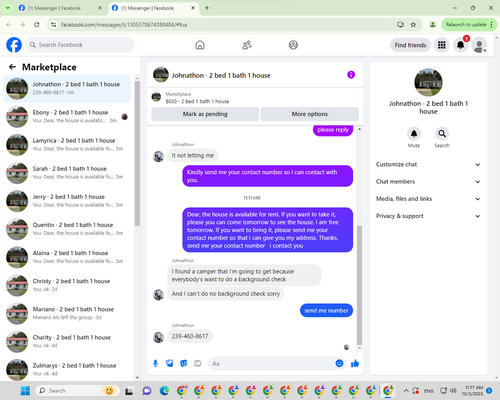Click More options button
The height and width of the screenshot is (400, 500).
pos(310,114)
